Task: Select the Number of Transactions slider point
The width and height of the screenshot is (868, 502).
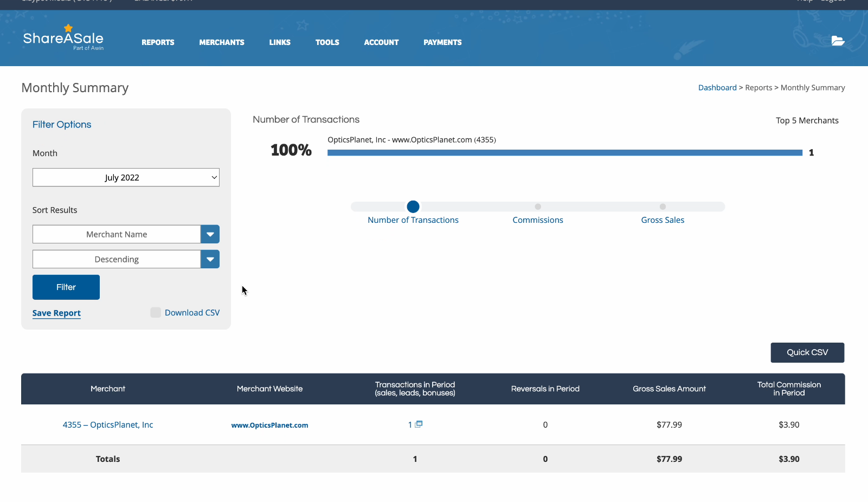Action: point(413,207)
